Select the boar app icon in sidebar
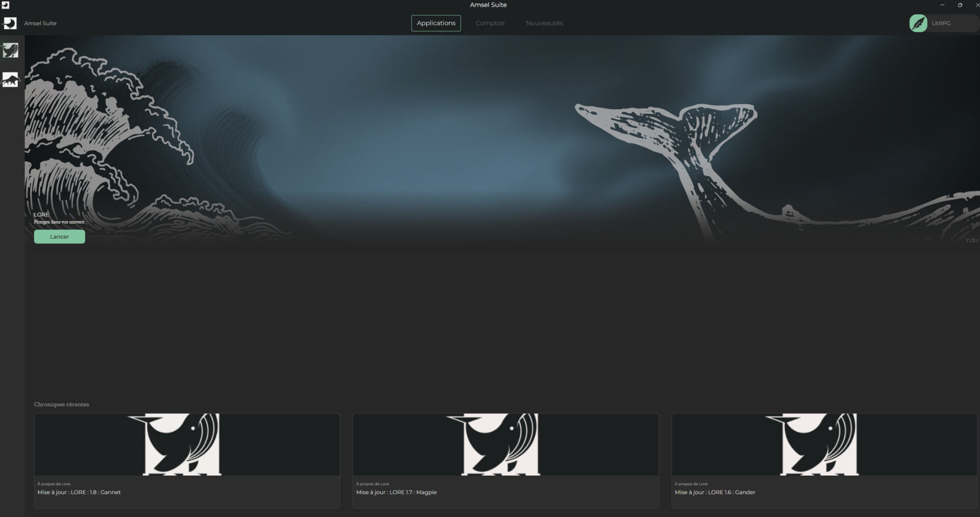980x517 pixels. click(x=10, y=80)
